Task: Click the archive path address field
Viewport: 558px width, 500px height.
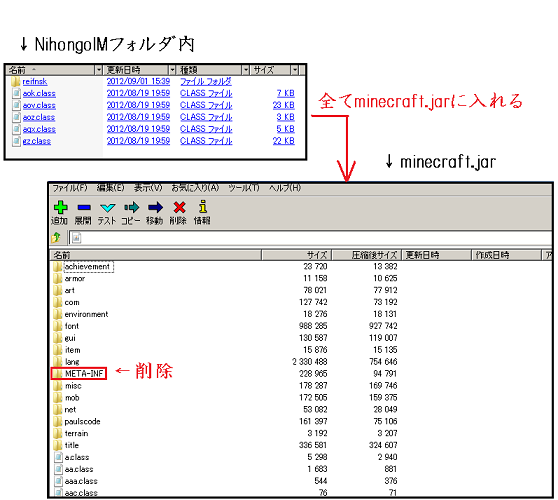Action: (x=311, y=238)
